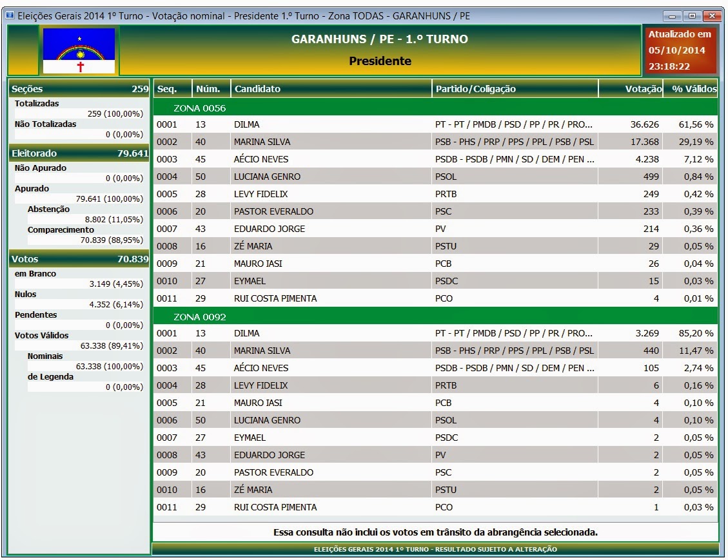Click the Atualizado em 05/10/2014 timestamp box
728x560 pixels.
(x=680, y=50)
